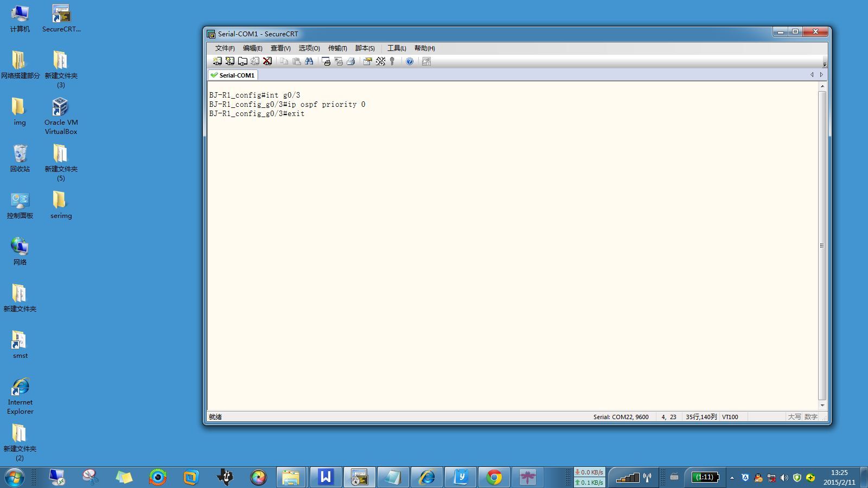868x488 pixels.
Task: Click the Print Screen toolbar icon
Action: pos(326,61)
